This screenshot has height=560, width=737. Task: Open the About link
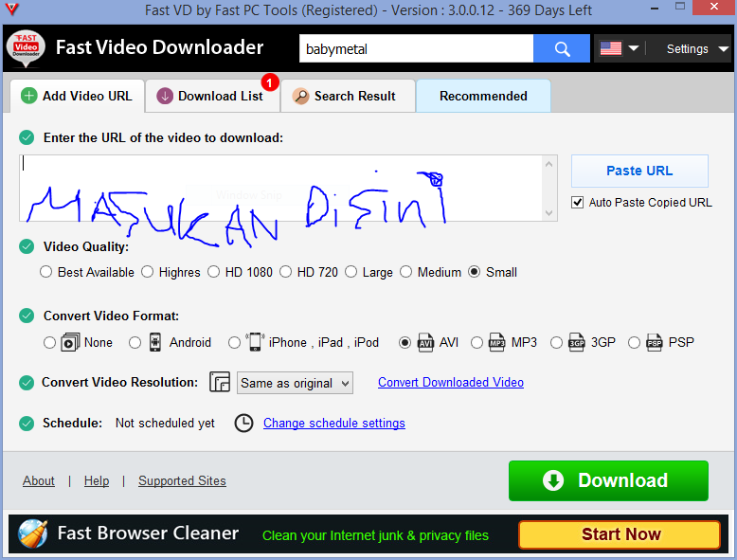point(39,480)
